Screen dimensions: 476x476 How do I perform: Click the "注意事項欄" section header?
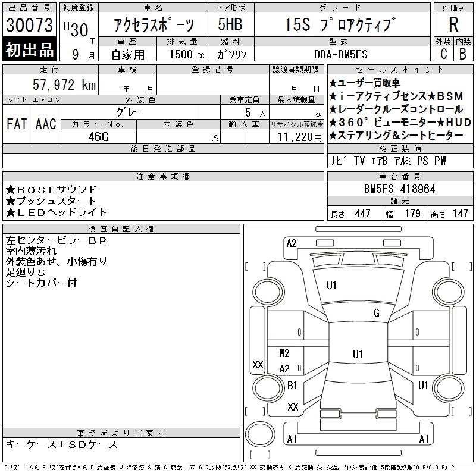click(x=163, y=176)
